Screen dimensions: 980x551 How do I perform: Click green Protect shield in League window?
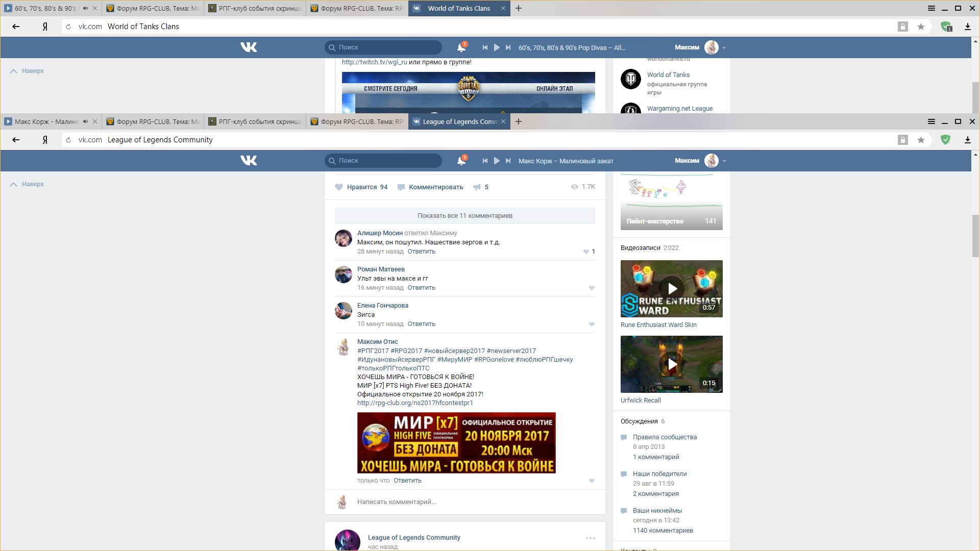coord(945,140)
